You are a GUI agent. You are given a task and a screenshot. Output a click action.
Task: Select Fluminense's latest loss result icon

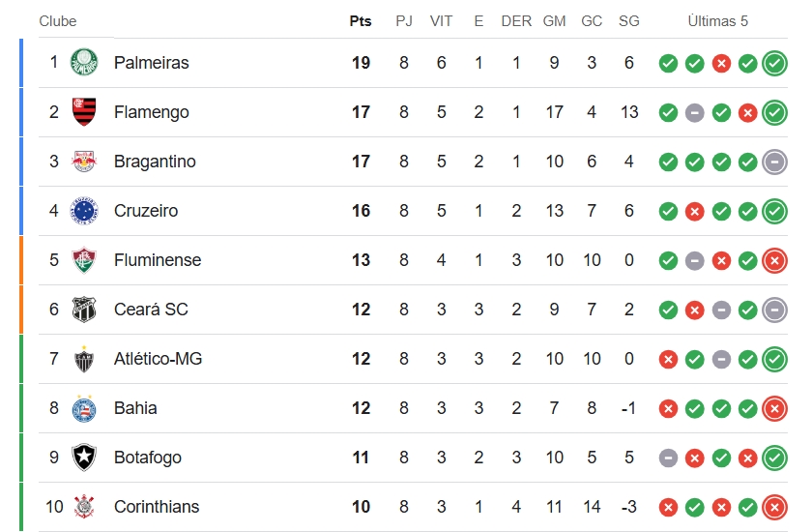click(774, 260)
